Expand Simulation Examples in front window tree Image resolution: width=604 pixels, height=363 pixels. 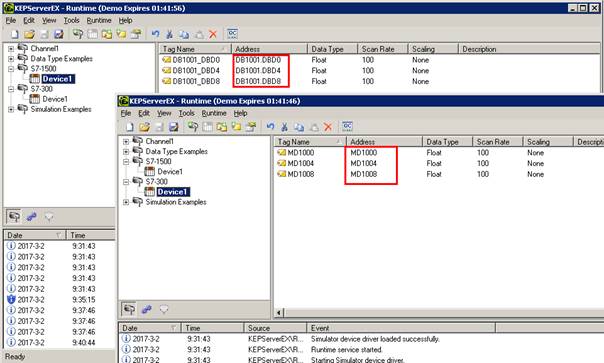tap(126, 202)
